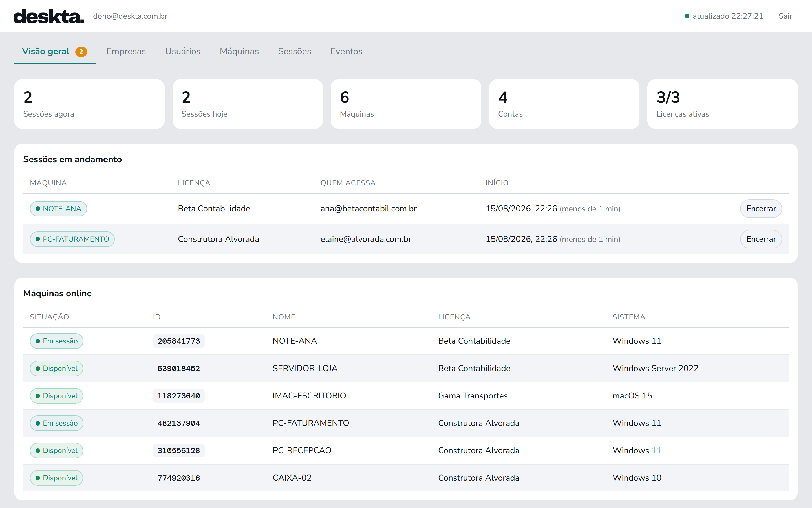Switch to the Empresas tab
Screen dimensions: 812x508
pos(126,51)
